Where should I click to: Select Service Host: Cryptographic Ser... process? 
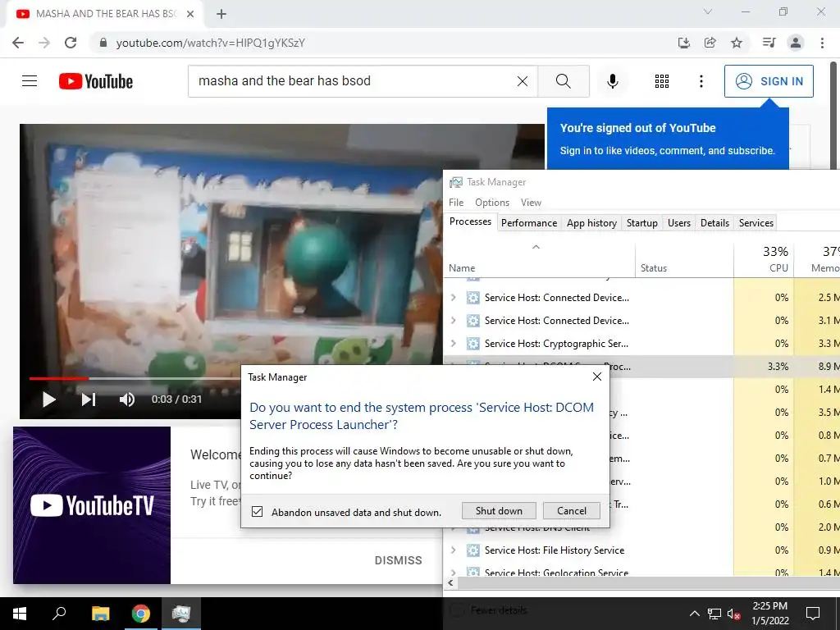[641, 344]
